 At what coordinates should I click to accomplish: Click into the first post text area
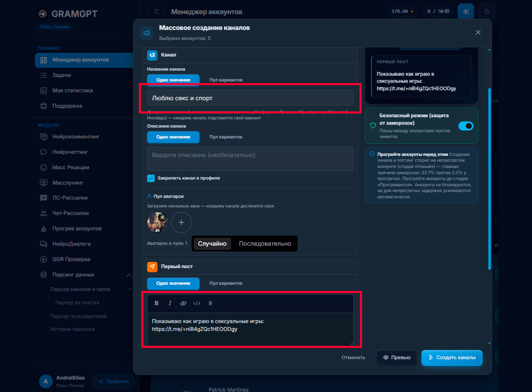coord(250,329)
